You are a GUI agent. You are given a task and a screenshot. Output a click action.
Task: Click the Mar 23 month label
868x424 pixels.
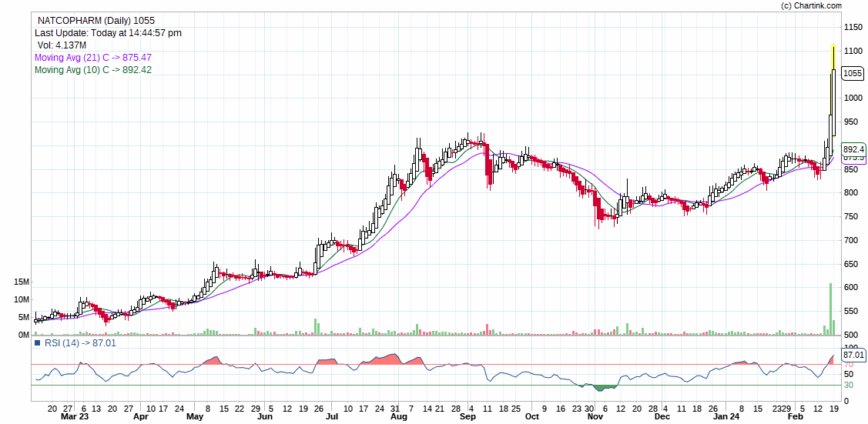(75, 416)
